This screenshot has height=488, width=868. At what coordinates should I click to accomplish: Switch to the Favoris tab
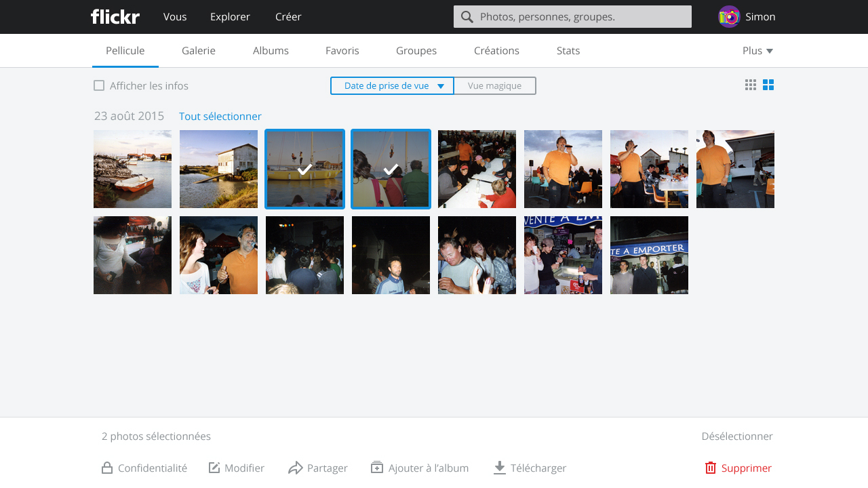[x=342, y=51]
